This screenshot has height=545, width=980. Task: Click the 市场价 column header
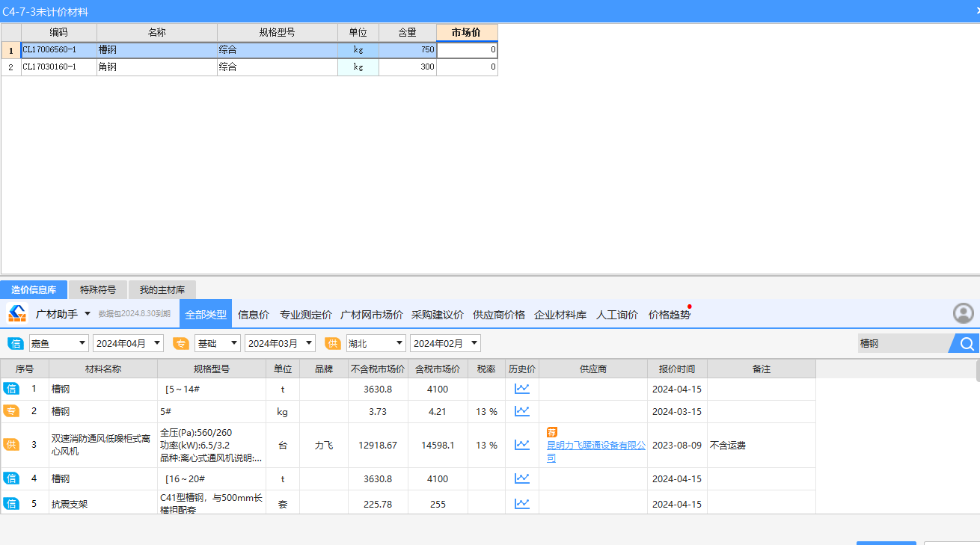click(467, 33)
